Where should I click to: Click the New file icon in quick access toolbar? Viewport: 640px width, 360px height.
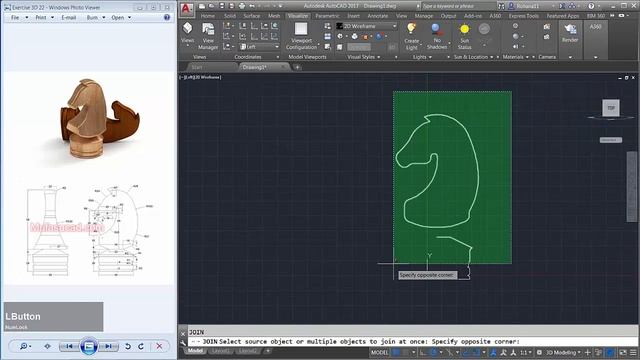click(202, 6)
